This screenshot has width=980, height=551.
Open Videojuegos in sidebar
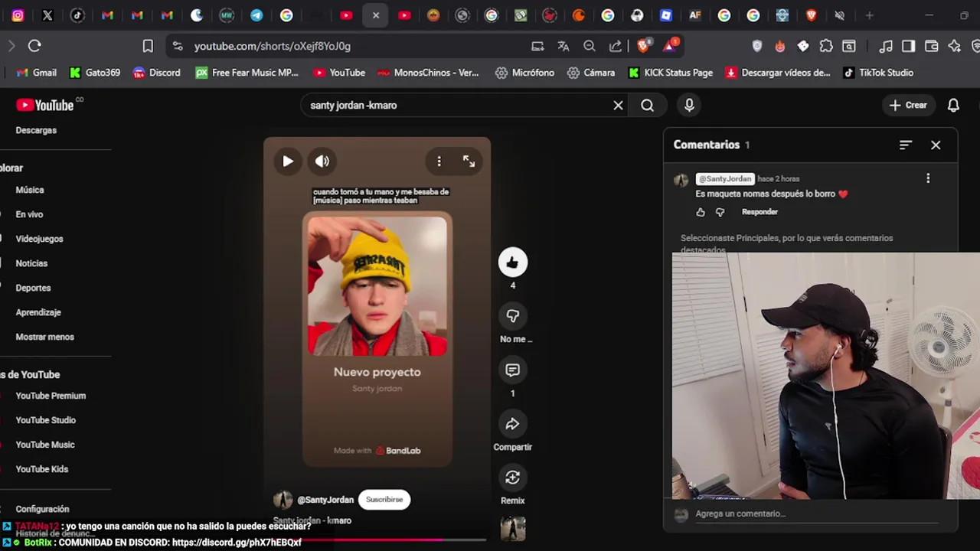[39, 239]
